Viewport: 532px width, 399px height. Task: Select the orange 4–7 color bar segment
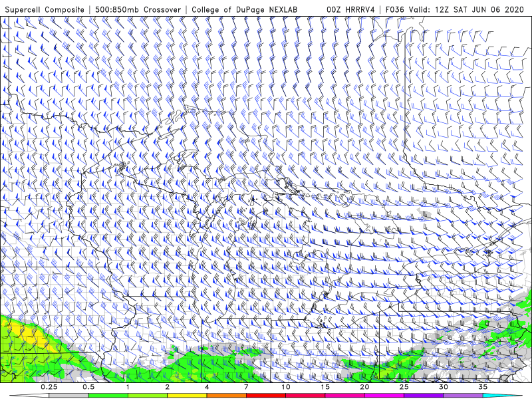click(226, 396)
